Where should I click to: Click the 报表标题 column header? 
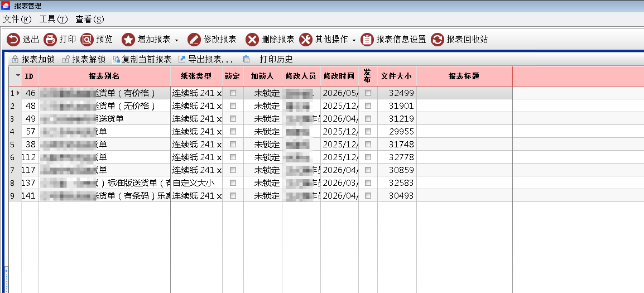pyautogui.click(x=464, y=76)
